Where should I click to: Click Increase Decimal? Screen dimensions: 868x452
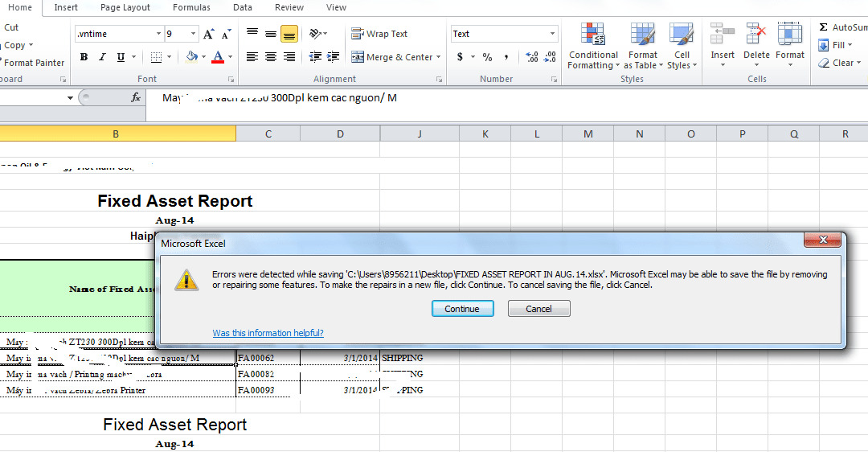(x=532, y=57)
